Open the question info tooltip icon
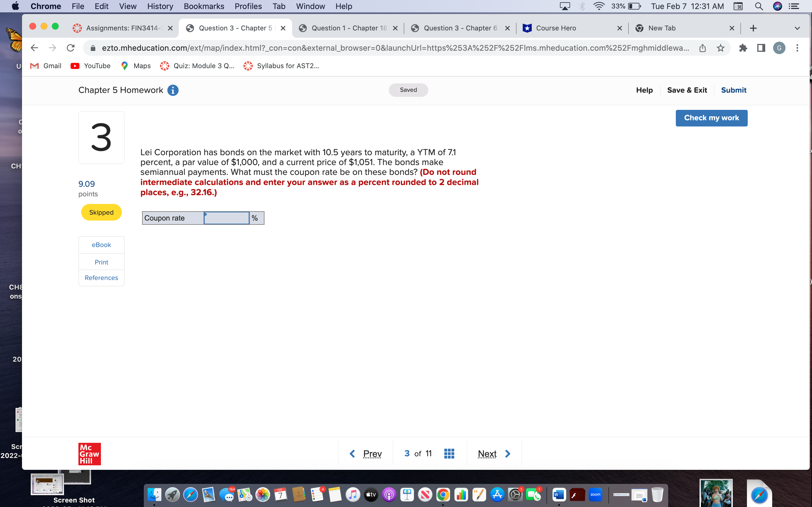This screenshot has width=812, height=507. 173,90
